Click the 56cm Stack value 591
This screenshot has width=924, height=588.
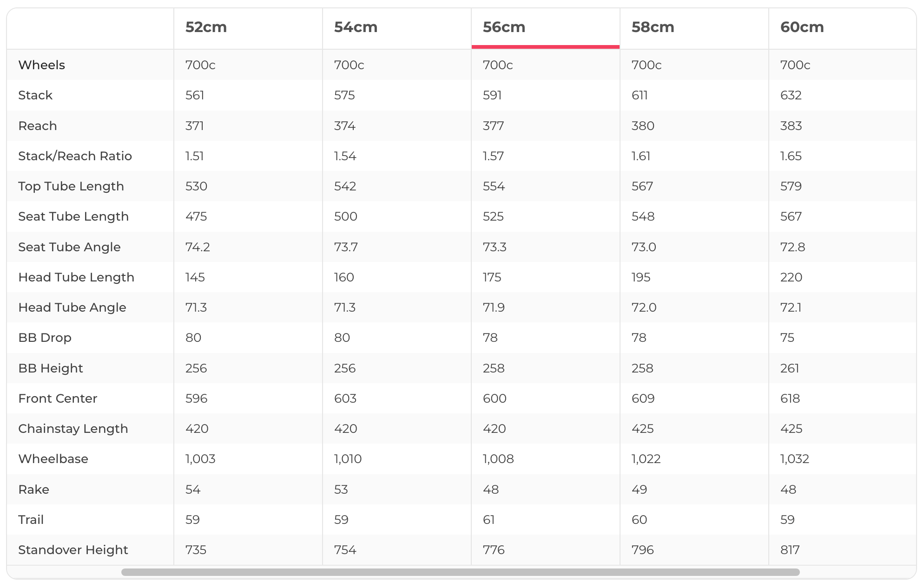coord(492,95)
